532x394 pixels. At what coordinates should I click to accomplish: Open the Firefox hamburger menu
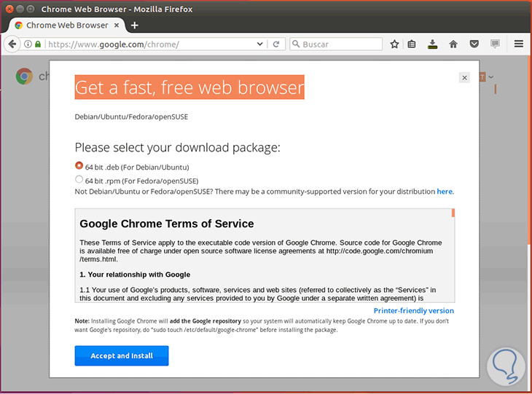(x=519, y=44)
